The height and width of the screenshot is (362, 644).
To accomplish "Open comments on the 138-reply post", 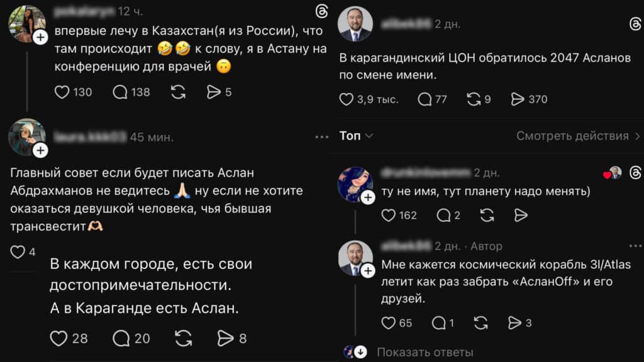I will pyautogui.click(x=120, y=92).
